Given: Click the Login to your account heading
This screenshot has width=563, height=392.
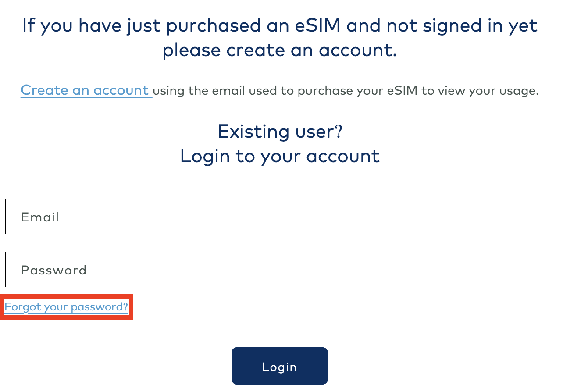Looking at the screenshot, I should [280, 156].
